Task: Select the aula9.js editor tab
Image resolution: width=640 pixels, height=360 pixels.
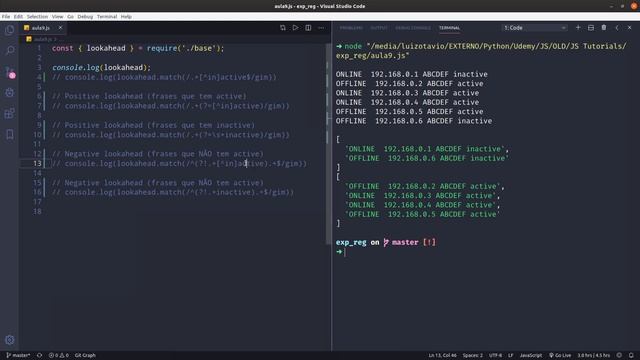Action: pos(40,28)
